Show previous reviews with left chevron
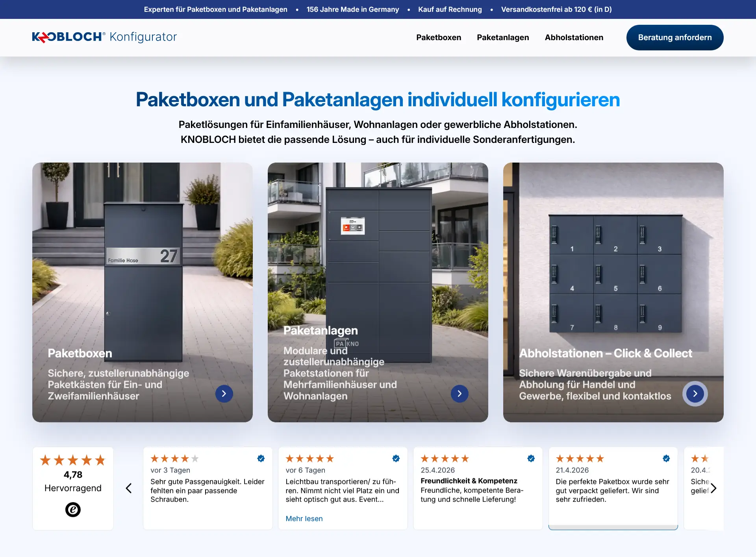Image resolution: width=756 pixels, height=557 pixels. click(x=128, y=488)
